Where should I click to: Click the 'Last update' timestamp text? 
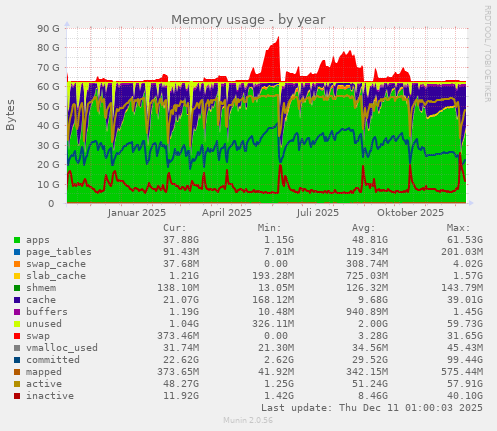[x=372, y=408]
